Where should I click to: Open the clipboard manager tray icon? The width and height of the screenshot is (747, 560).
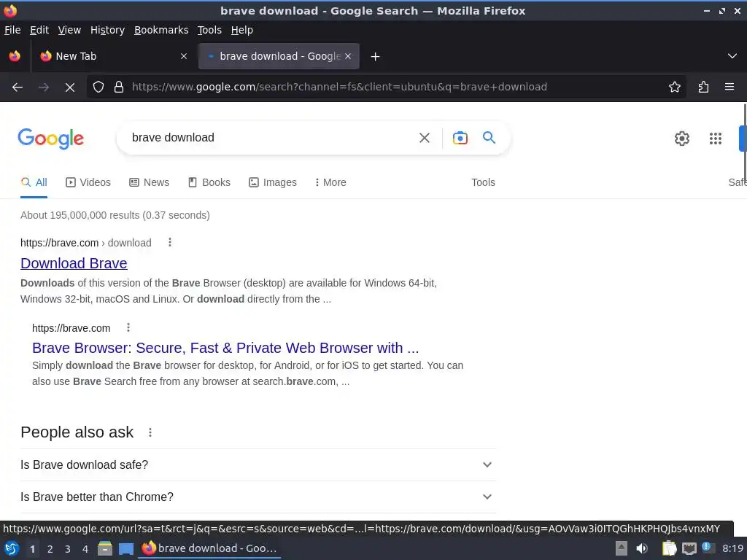tap(670, 548)
